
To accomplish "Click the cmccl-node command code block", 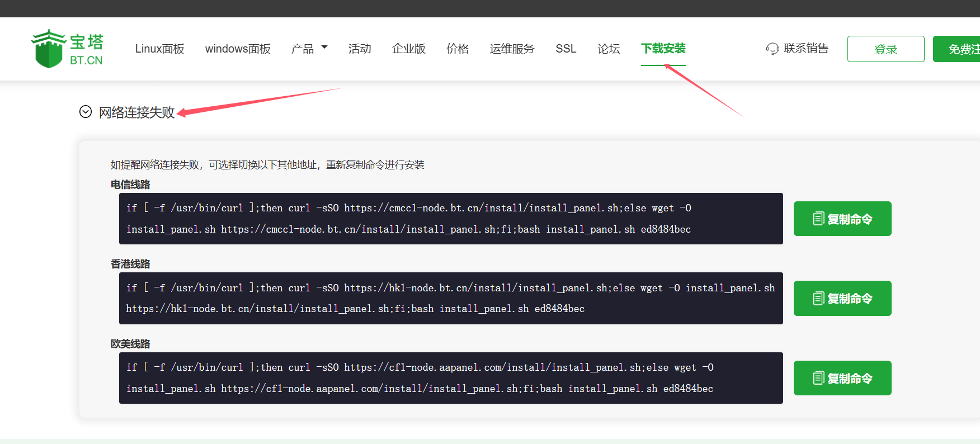I will tap(451, 219).
